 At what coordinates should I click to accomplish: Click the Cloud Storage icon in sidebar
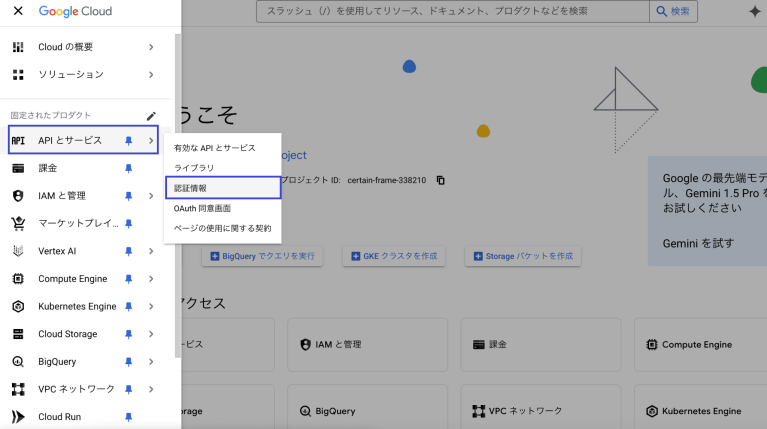pyautogui.click(x=18, y=334)
